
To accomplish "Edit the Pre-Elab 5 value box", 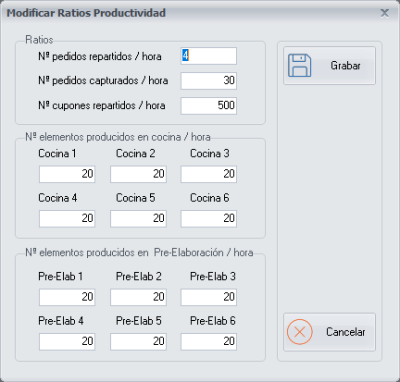I will point(138,342).
